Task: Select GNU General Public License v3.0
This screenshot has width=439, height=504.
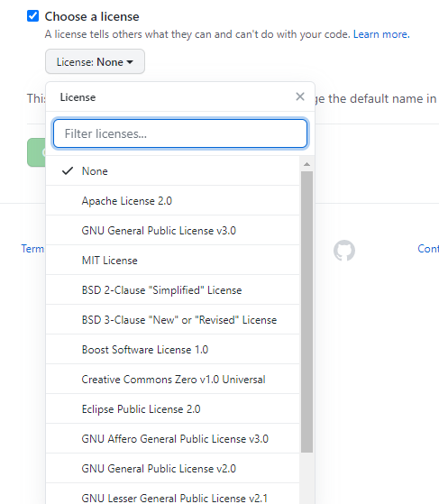Action: (x=172, y=231)
